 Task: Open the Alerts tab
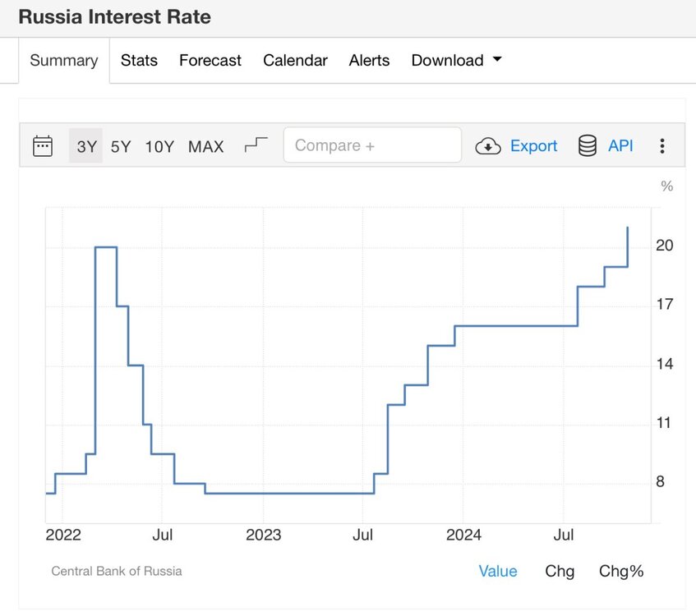pyautogui.click(x=369, y=60)
